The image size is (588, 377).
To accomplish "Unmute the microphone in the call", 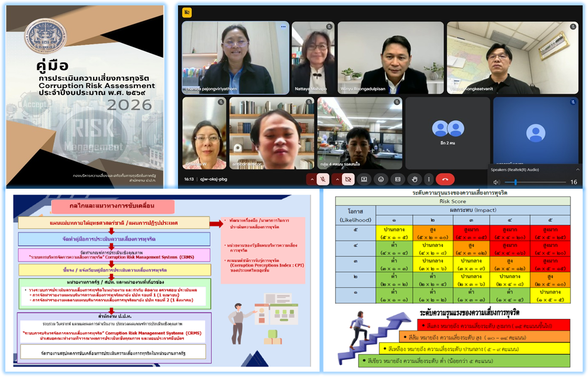I will pos(322,179).
